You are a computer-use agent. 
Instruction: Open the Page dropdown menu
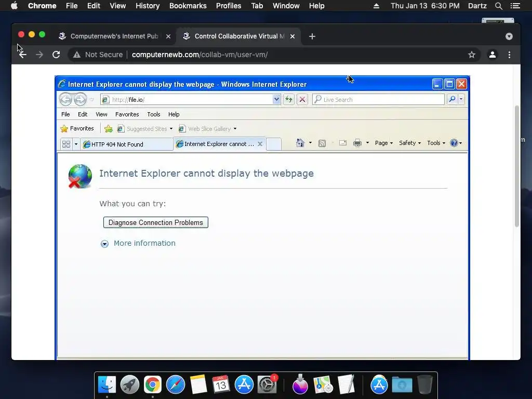[384, 143]
